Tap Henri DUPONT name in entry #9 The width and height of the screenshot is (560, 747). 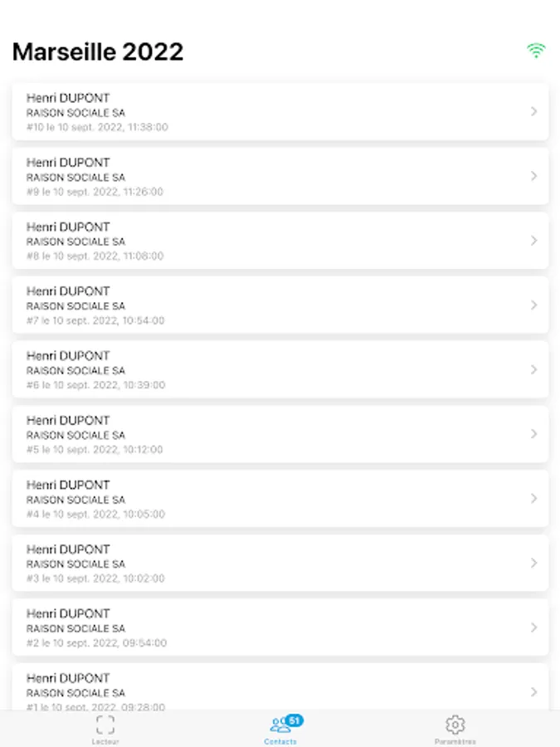68,163
